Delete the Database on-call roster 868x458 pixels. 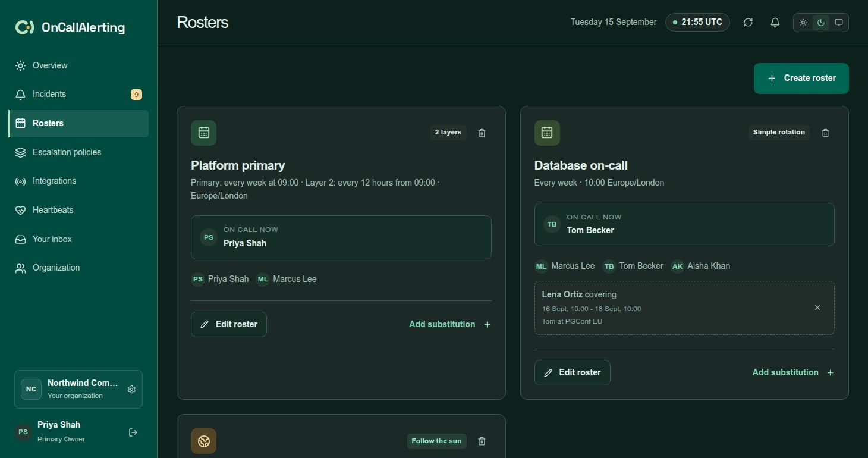point(825,133)
